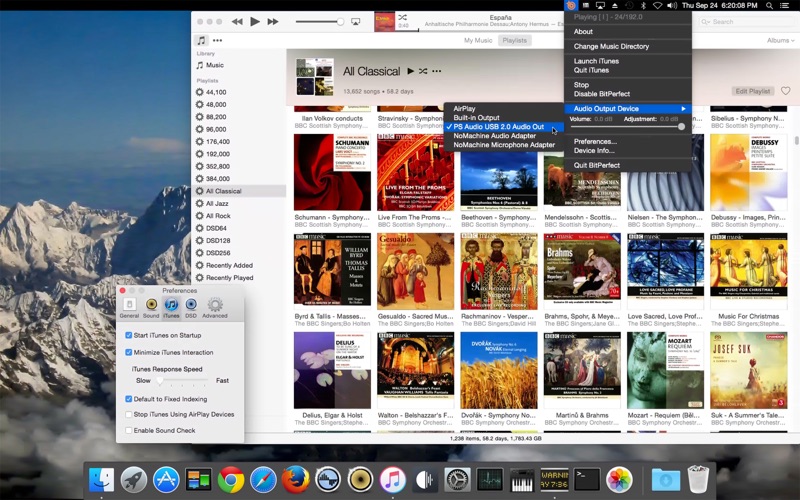Open the Advanced preferences gear
The image size is (800, 500).
click(214, 307)
